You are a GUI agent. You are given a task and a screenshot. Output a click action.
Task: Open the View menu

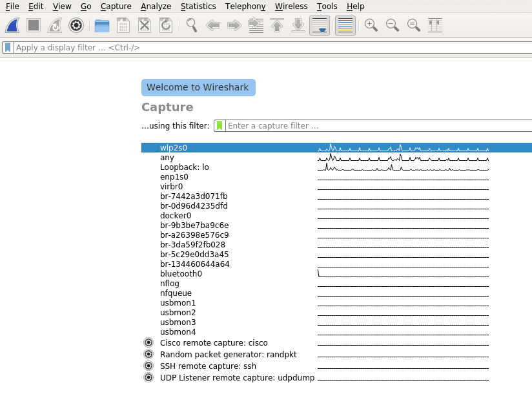click(x=62, y=6)
